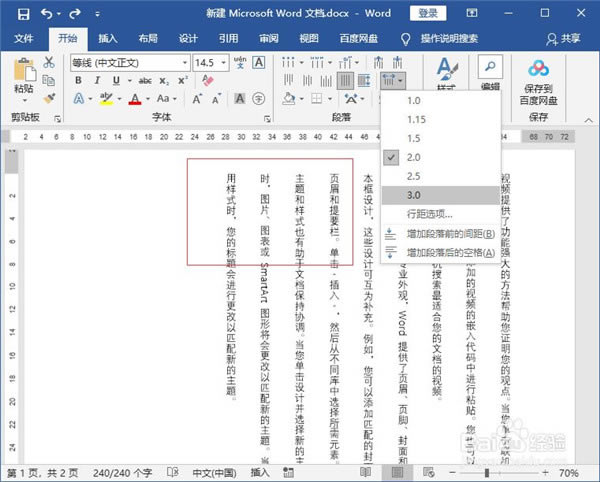Click the Styles gallery icon
Viewport: 600px width, 482px height.
(x=447, y=70)
